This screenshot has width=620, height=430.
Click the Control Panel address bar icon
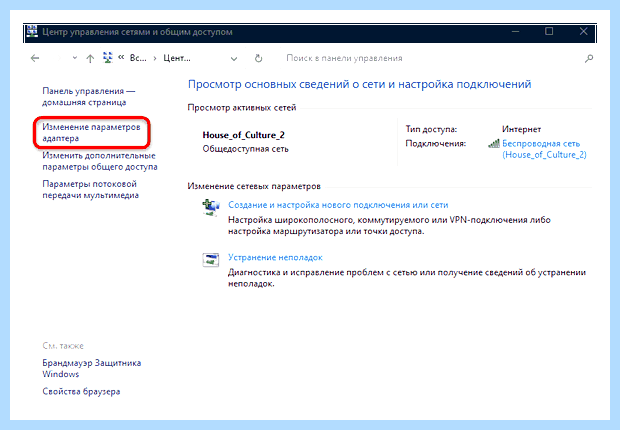(108, 58)
